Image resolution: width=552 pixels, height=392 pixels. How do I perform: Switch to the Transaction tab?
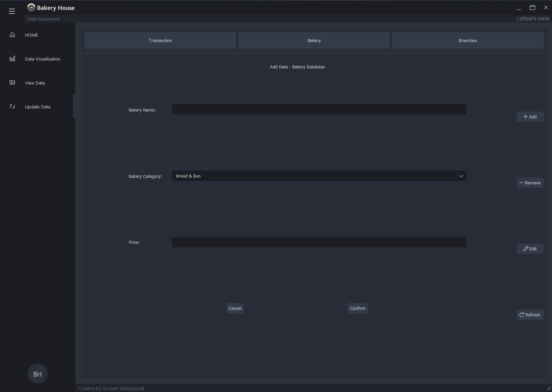tap(160, 40)
